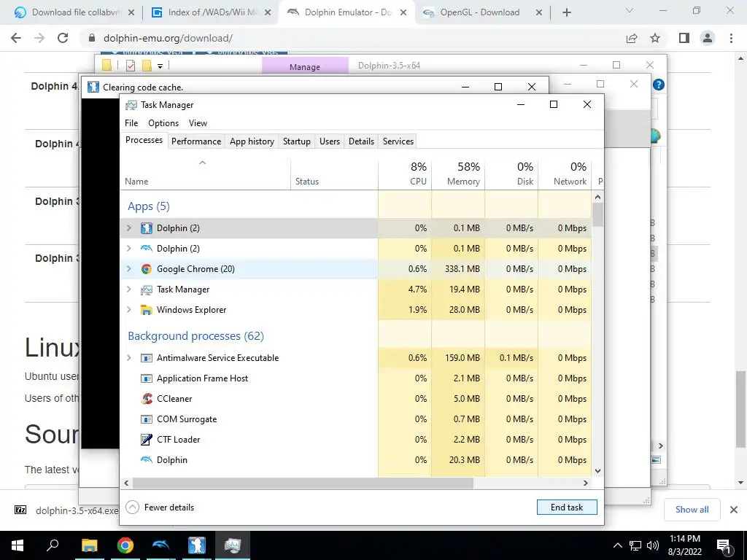
Task: Select the Processes tab
Action: 144,140
